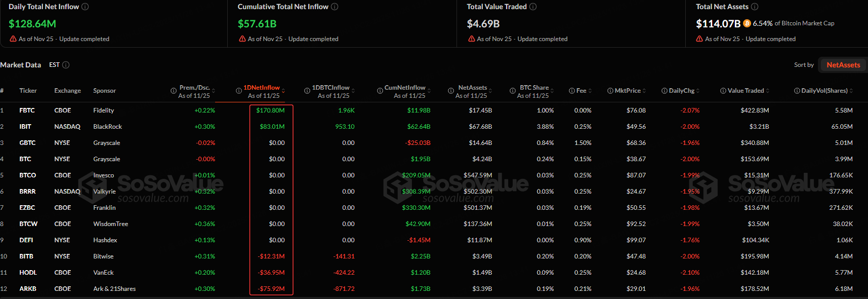The height and width of the screenshot is (299, 868).
Task: Click the BTC Share column header
Action: tap(534, 88)
